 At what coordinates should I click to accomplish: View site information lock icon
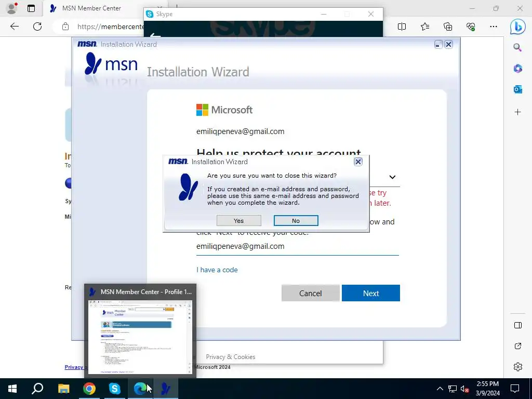[x=65, y=26]
